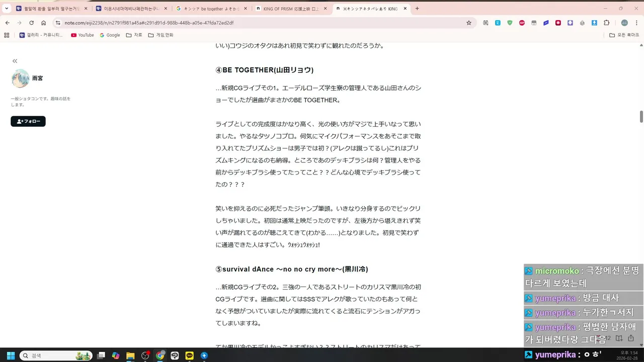Launch Copilot from the taskbar
Viewport: 644px width, 362px height.
pyautogui.click(x=116, y=355)
